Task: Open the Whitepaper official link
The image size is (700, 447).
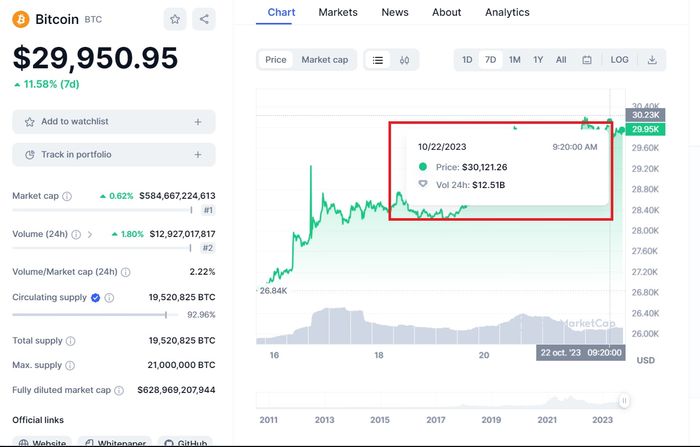Action: pyautogui.click(x=116, y=442)
